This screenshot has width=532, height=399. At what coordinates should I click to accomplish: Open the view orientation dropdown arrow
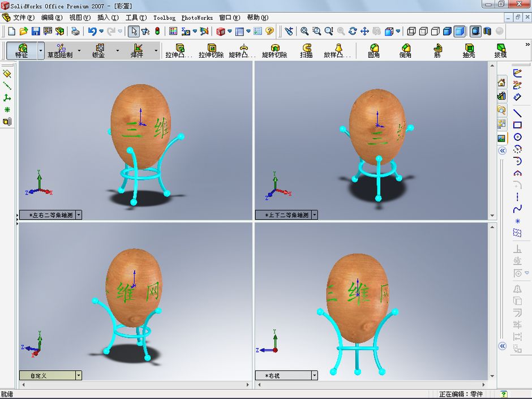click(x=398, y=31)
